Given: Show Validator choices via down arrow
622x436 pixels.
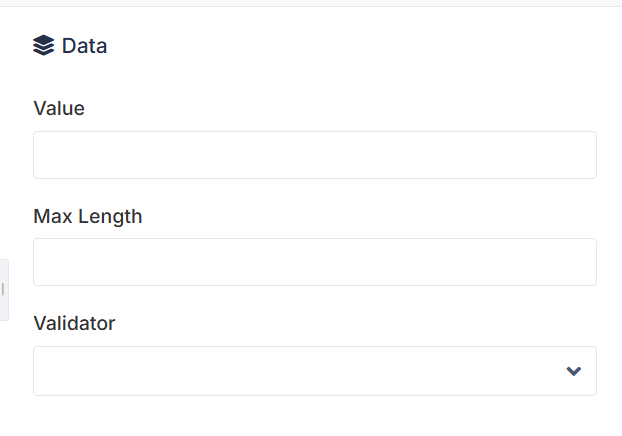Looking at the screenshot, I should pyautogui.click(x=574, y=371).
